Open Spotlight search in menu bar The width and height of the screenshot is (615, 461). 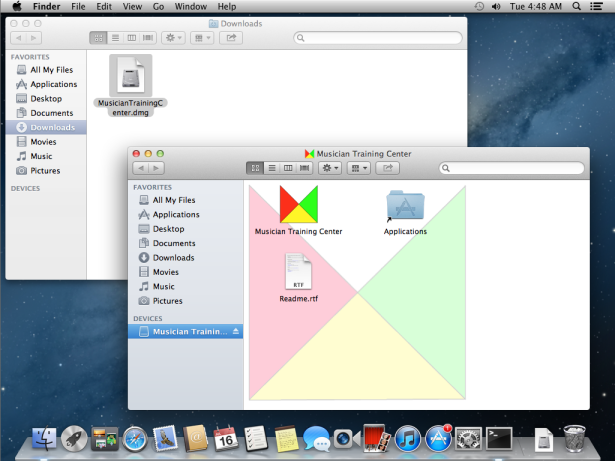577,6
